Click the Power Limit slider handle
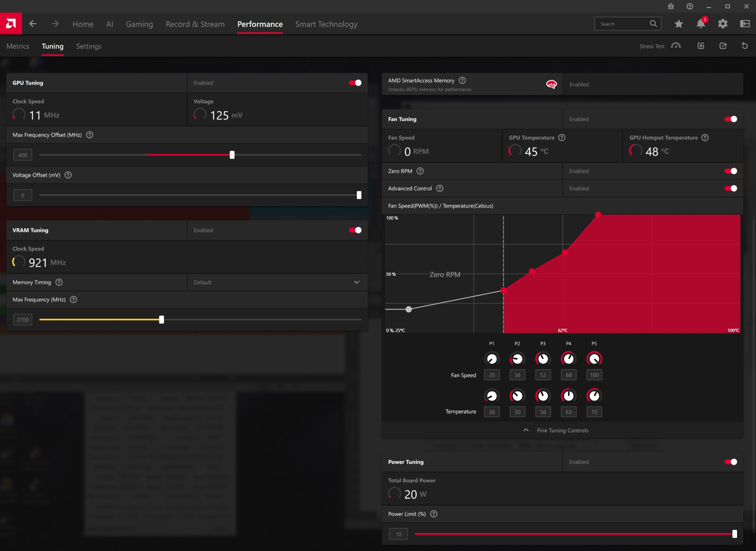The image size is (756, 551). 735,534
